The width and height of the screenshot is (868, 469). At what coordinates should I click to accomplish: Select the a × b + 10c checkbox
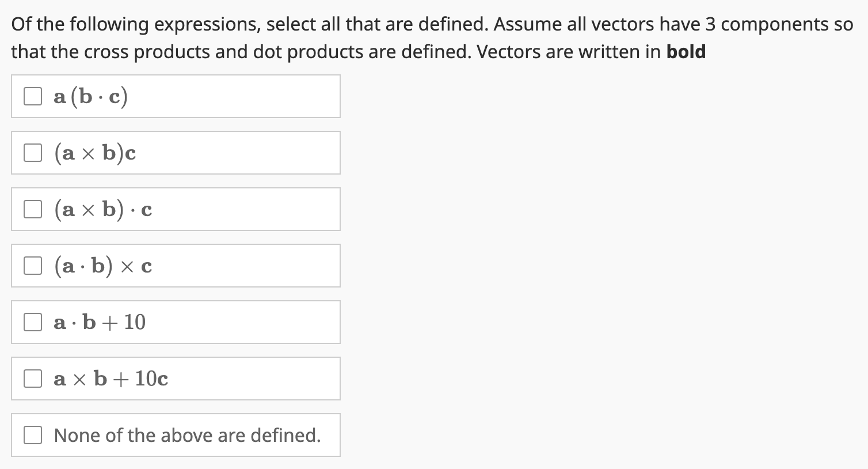click(33, 378)
